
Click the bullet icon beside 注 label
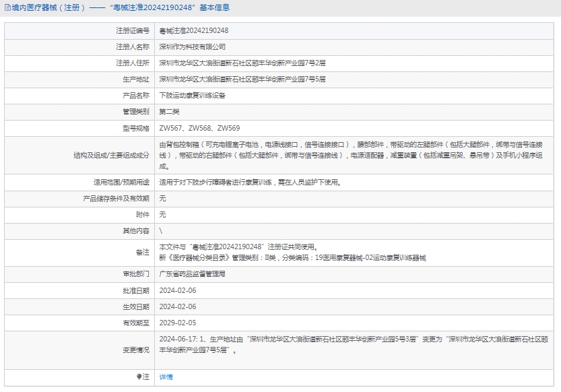pyautogui.click(x=139, y=377)
